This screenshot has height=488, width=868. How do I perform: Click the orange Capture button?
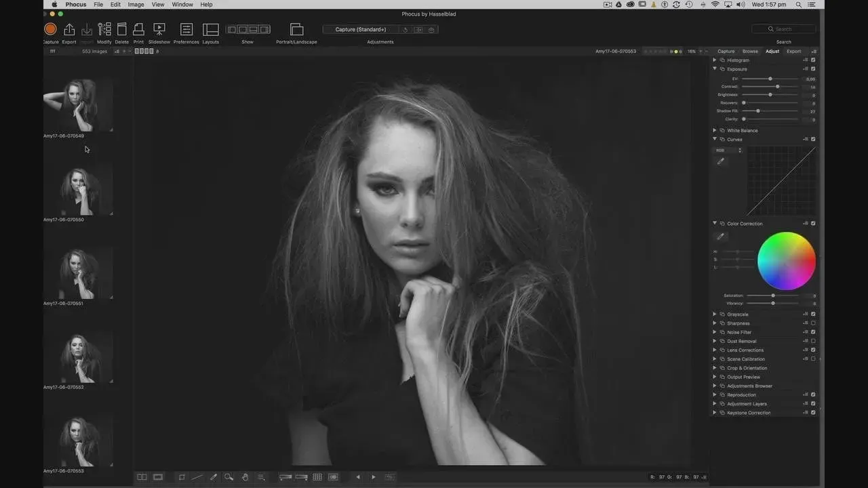pyautogui.click(x=50, y=29)
